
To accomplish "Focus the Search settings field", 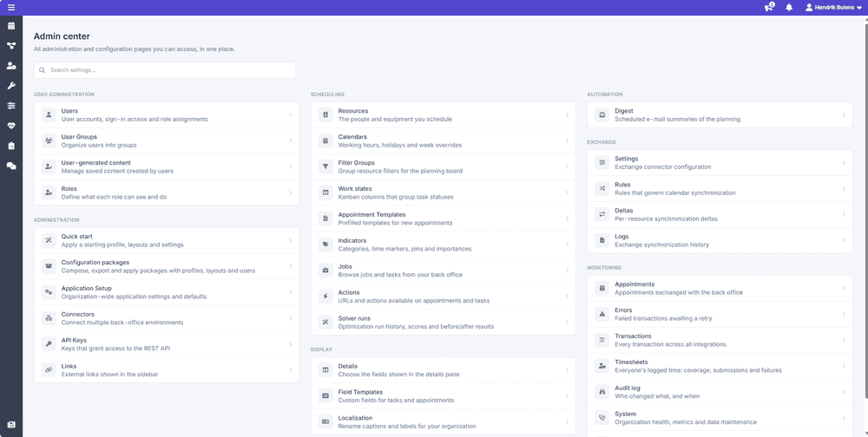I will [x=164, y=70].
